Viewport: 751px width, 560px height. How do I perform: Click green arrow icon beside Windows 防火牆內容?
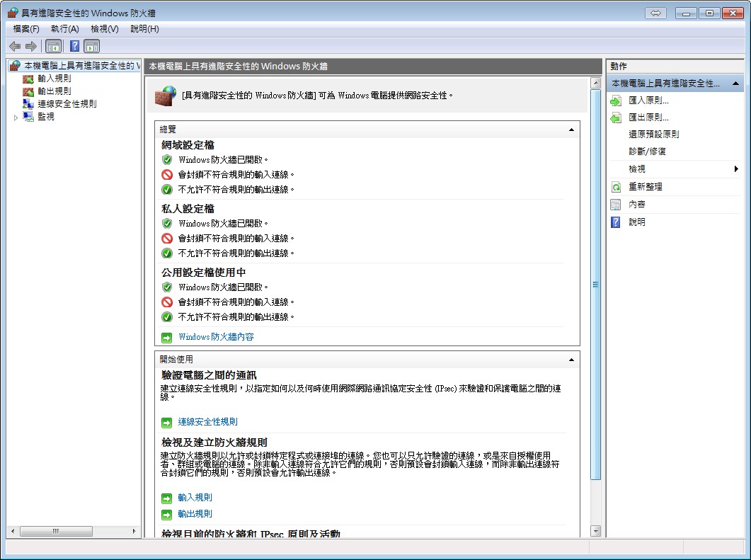166,338
